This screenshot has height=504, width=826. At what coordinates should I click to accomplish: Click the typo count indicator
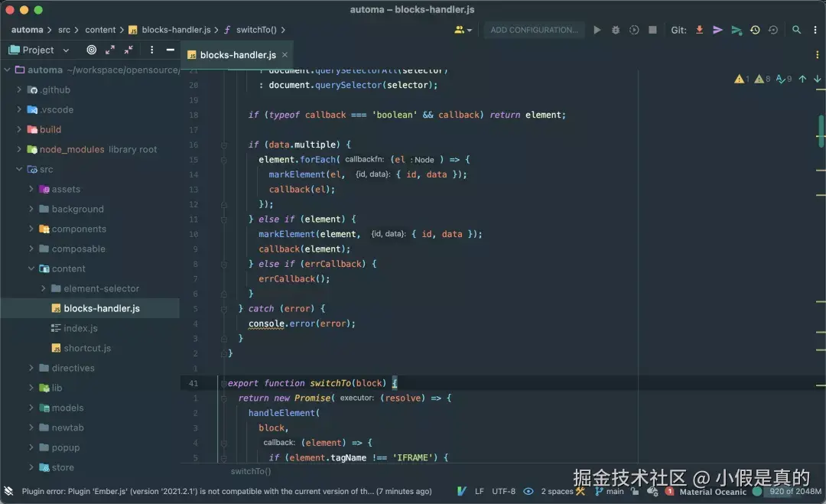point(784,79)
